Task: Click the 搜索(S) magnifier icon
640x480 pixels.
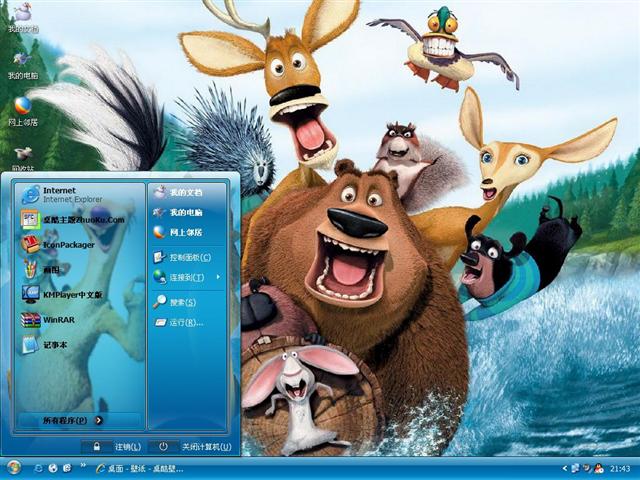Action: (160, 302)
